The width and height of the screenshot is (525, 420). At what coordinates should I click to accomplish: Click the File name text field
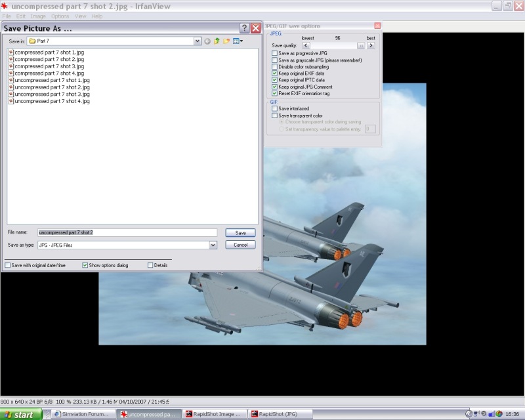pyautogui.click(x=127, y=232)
